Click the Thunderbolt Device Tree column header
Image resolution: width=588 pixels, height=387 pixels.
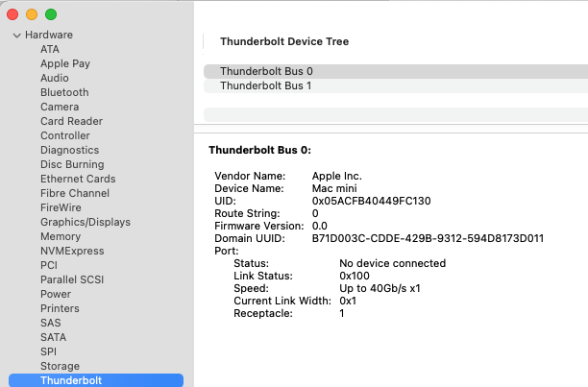point(284,41)
